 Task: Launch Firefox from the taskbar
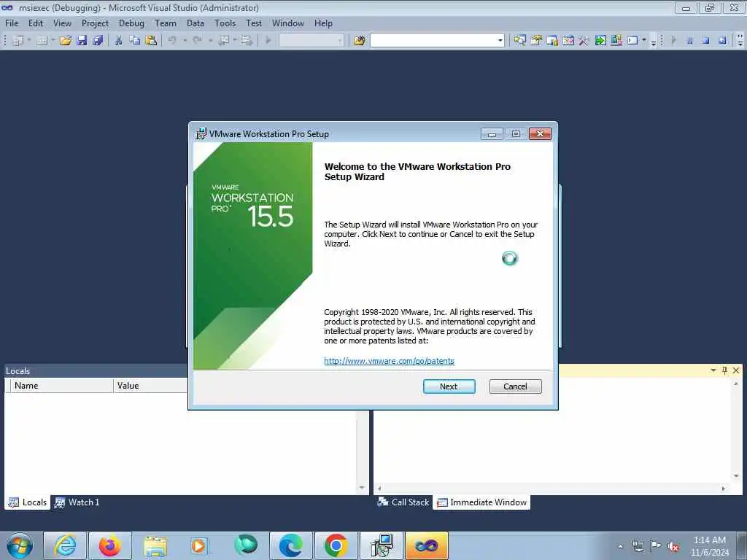click(110, 545)
